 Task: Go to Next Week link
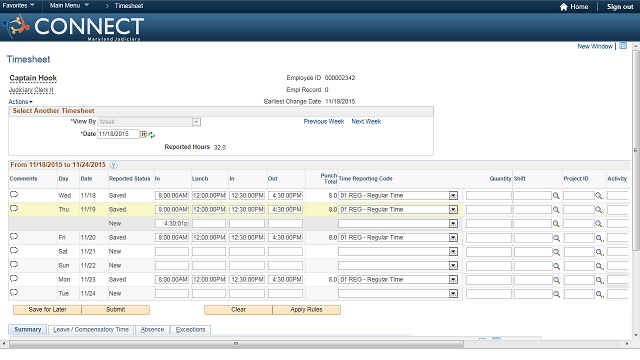pyautogui.click(x=366, y=122)
